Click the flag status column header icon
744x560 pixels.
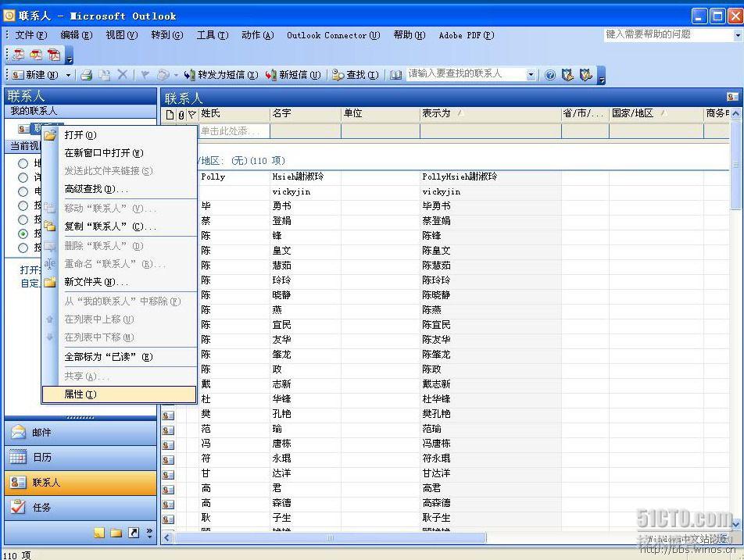[x=192, y=114]
